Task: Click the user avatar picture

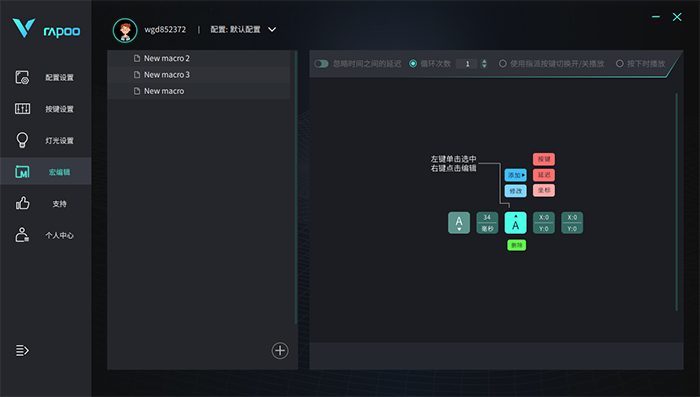Action: 125,30
